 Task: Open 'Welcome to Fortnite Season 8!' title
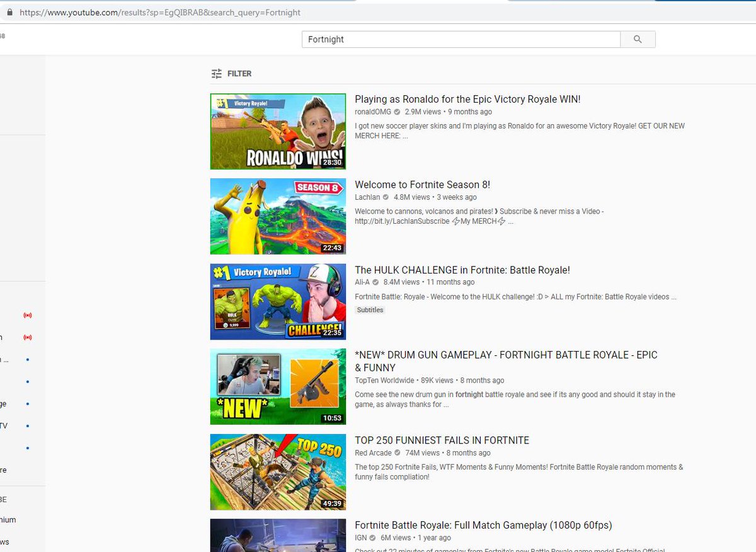pos(422,185)
